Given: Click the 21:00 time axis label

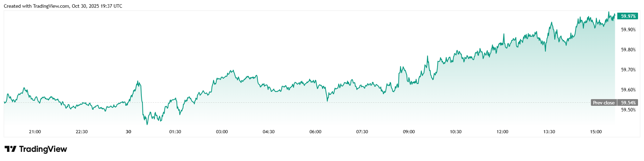Looking at the screenshot, I should (35, 132).
